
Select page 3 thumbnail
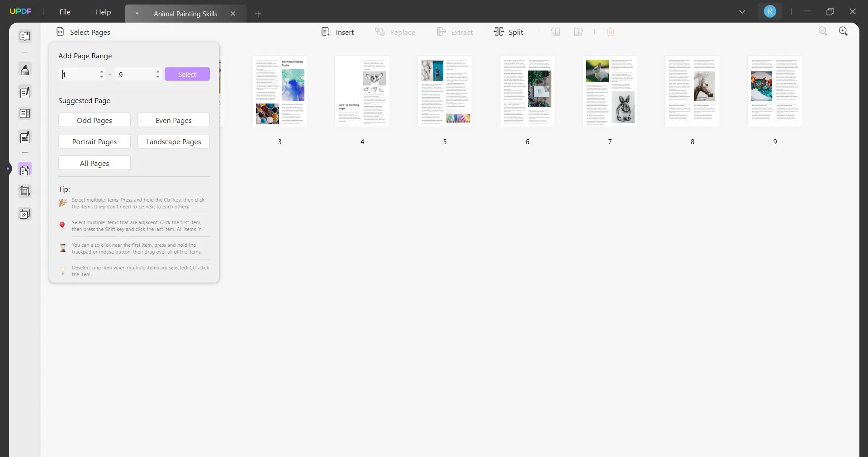[280, 91]
